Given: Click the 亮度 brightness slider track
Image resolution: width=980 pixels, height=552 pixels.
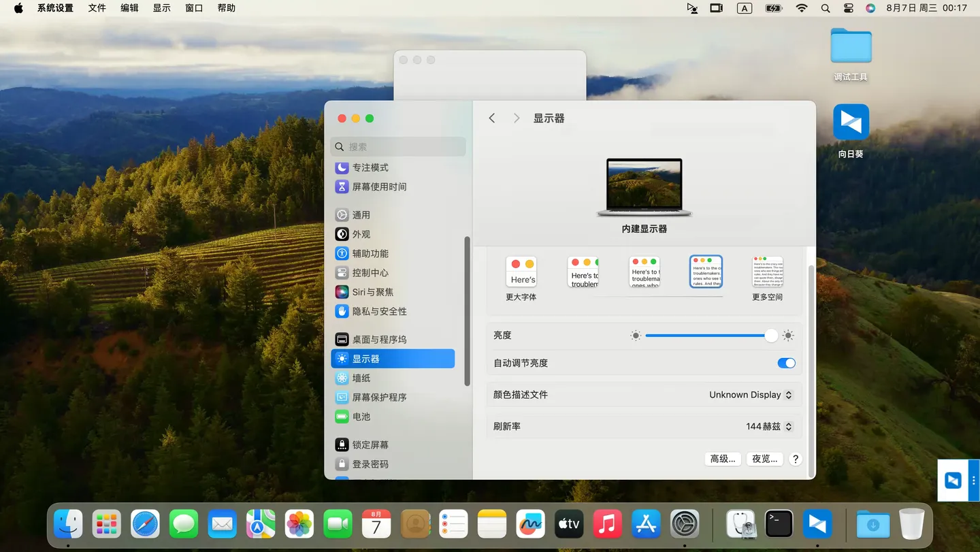Looking at the screenshot, I should pyautogui.click(x=704, y=336).
